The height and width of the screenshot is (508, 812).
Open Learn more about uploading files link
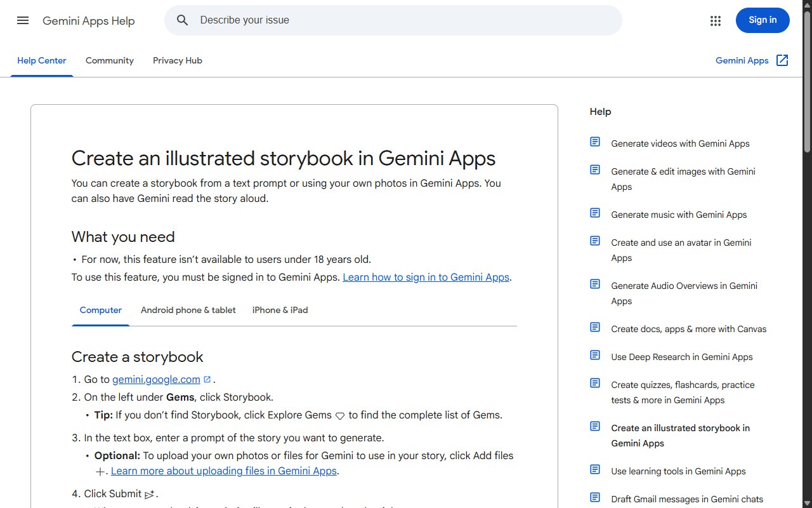click(x=224, y=471)
